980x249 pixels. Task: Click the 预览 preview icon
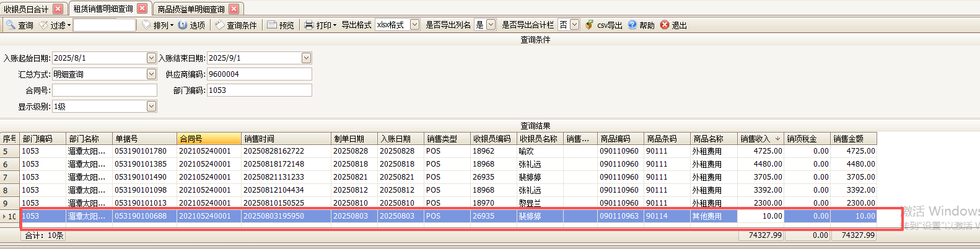pos(272,25)
